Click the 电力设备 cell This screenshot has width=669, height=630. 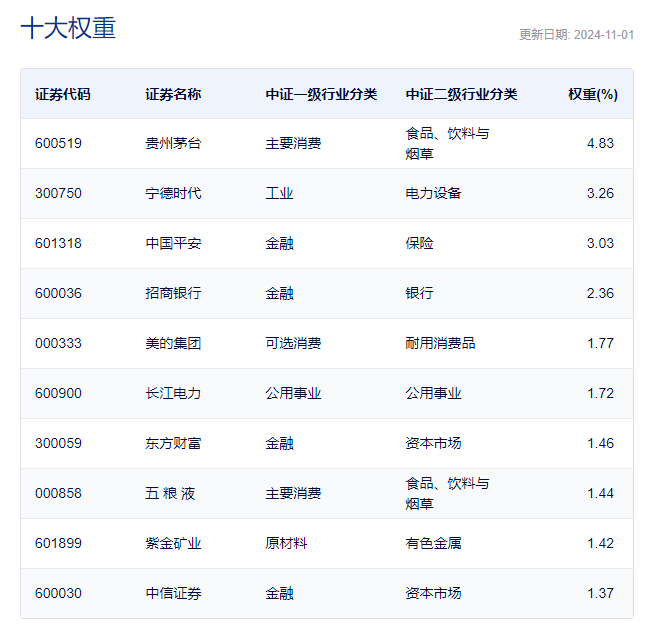(x=433, y=193)
